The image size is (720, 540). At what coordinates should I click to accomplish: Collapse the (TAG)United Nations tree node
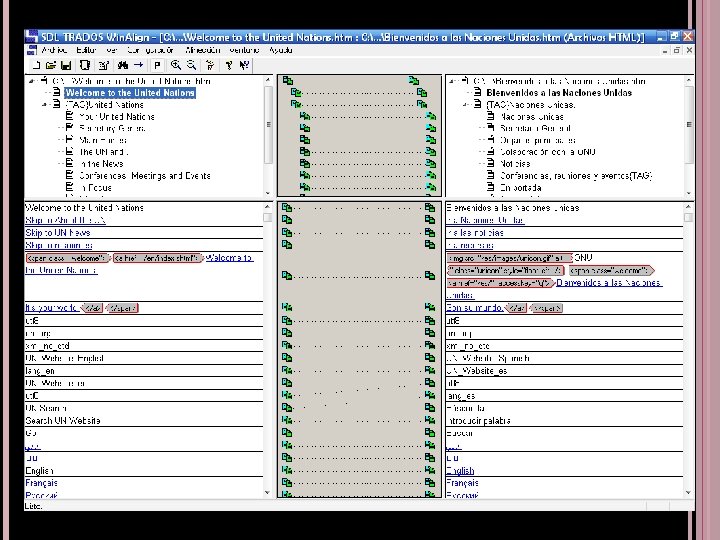click(x=44, y=105)
